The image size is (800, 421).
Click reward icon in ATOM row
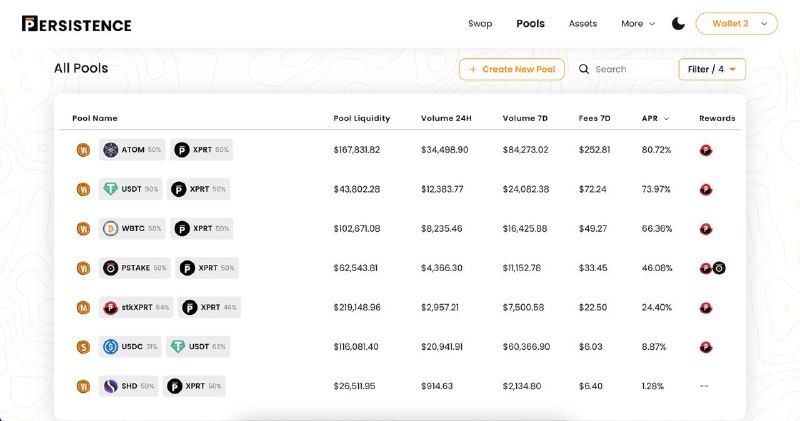[x=706, y=151]
